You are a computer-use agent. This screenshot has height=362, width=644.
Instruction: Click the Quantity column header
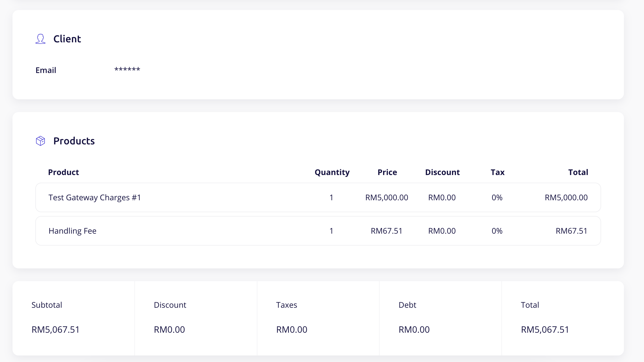(x=332, y=172)
